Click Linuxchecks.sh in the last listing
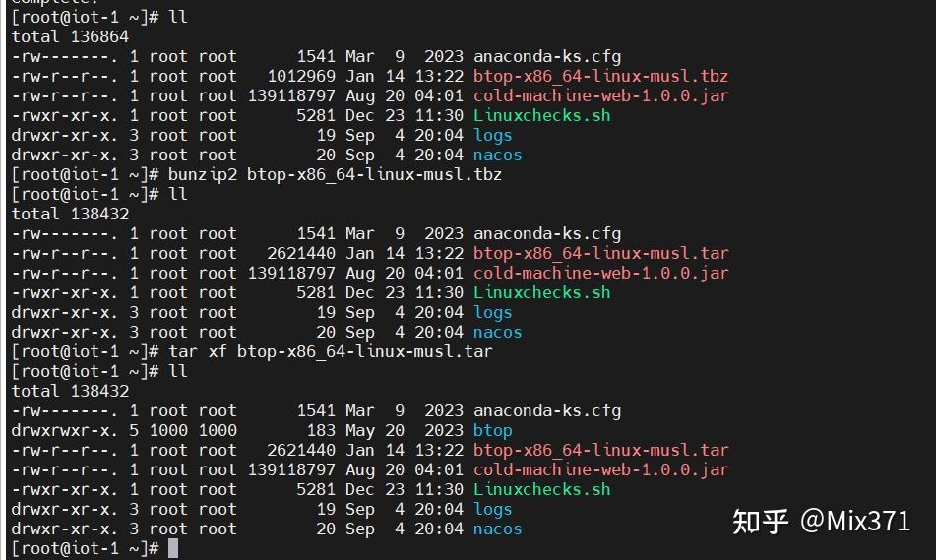 point(541,489)
